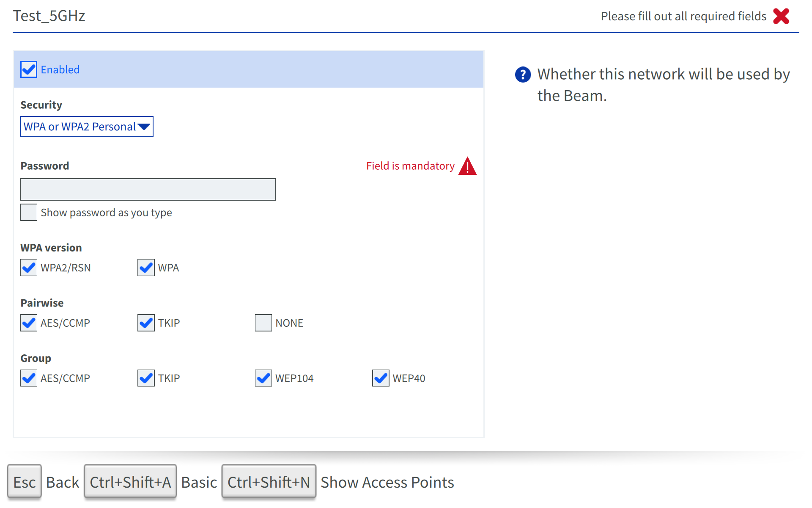This screenshot has height=508, width=812.
Task: Click the red X error icon
Action: 781,17
